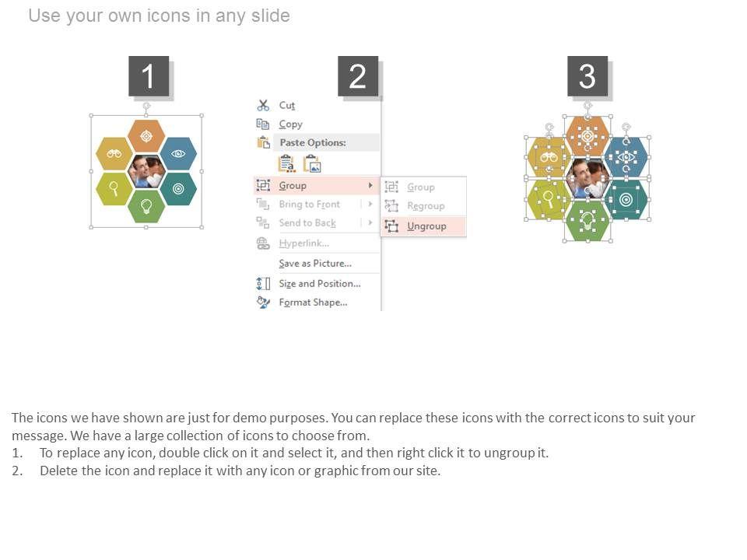Click the Copy icon in context menu
Screen dimensions: 747x560
click(x=263, y=124)
